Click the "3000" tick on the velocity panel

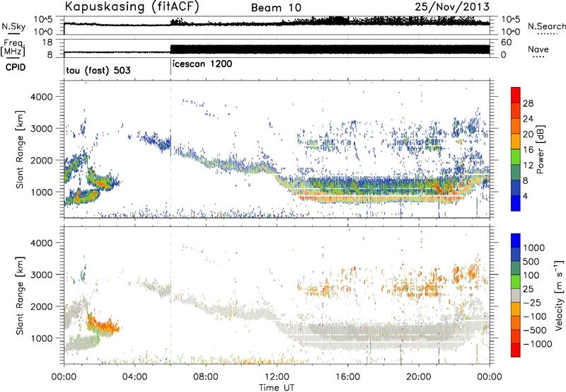[x=41, y=275]
